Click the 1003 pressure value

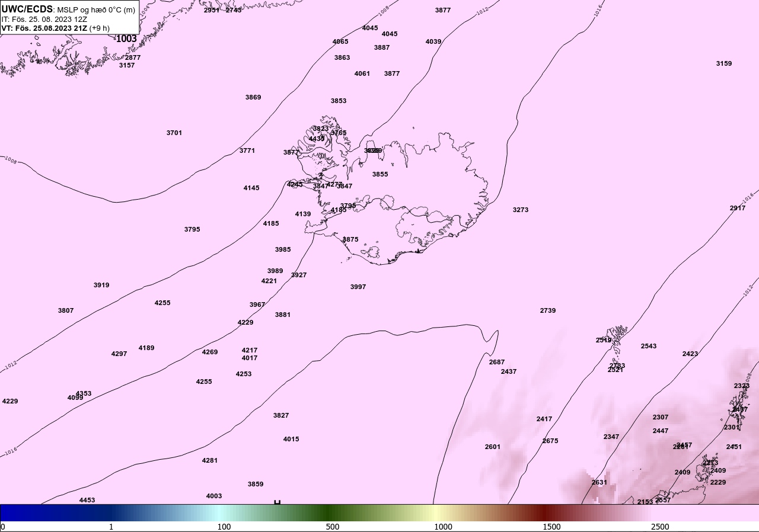(x=126, y=39)
